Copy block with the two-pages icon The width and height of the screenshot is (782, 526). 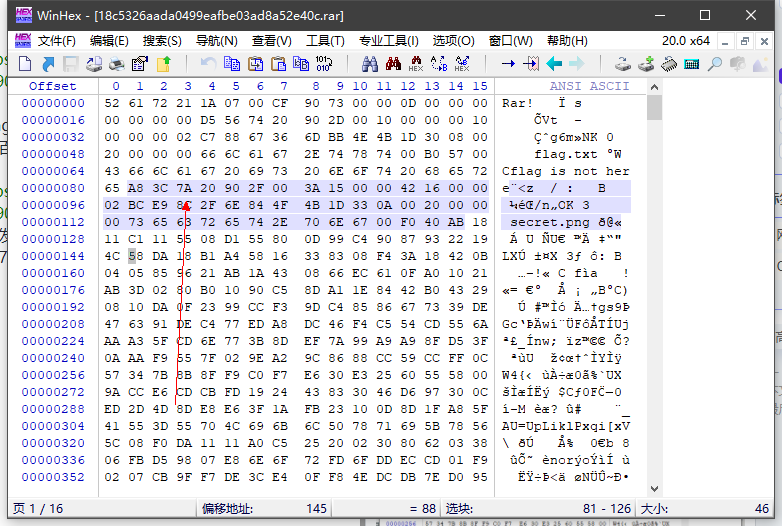(x=232, y=64)
